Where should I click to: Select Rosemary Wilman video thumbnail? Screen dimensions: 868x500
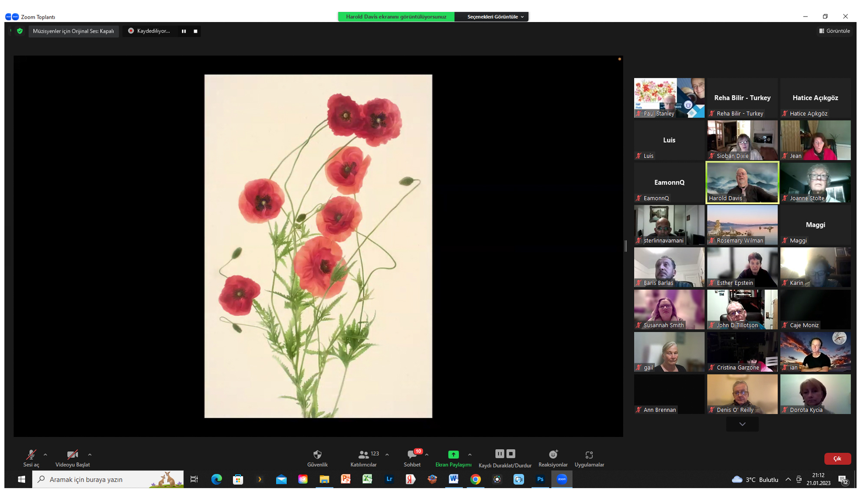click(x=742, y=225)
